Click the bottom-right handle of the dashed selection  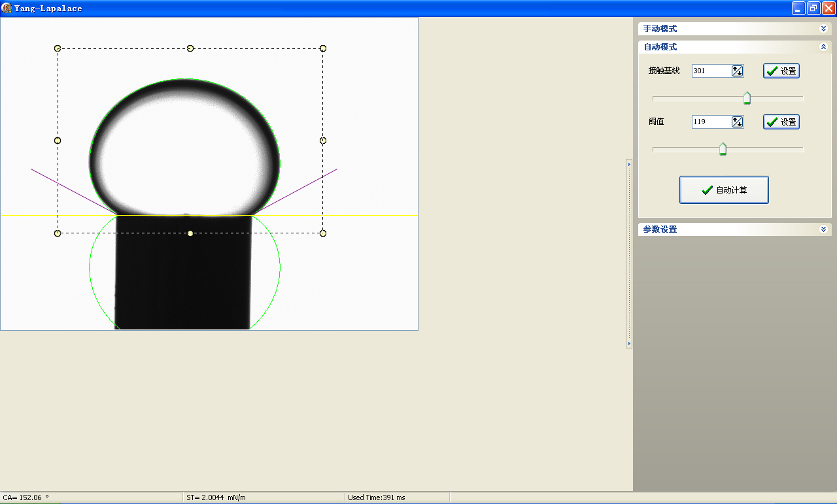pyautogui.click(x=323, y=233)
